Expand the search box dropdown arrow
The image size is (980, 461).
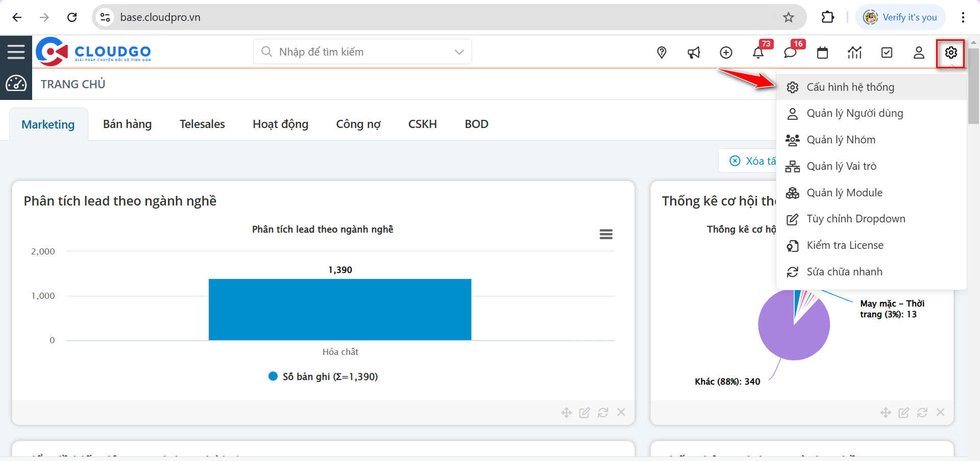(x=459, y=52)
